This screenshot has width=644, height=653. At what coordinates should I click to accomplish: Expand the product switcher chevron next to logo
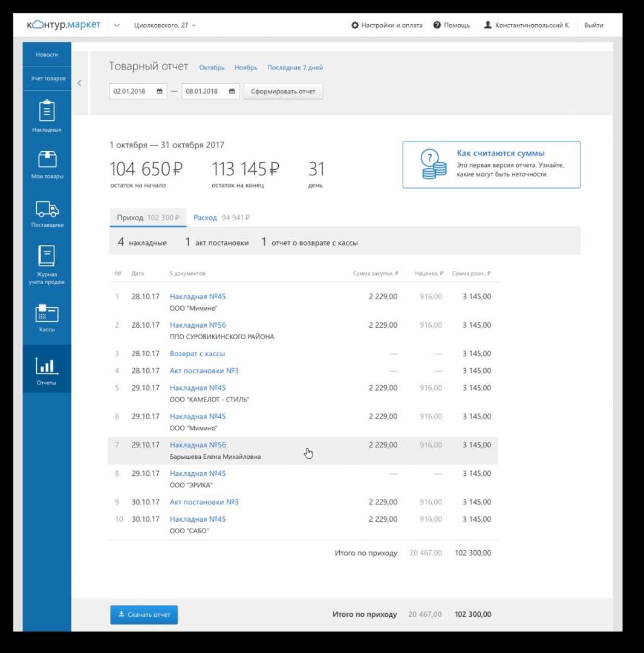pos(117,25)
